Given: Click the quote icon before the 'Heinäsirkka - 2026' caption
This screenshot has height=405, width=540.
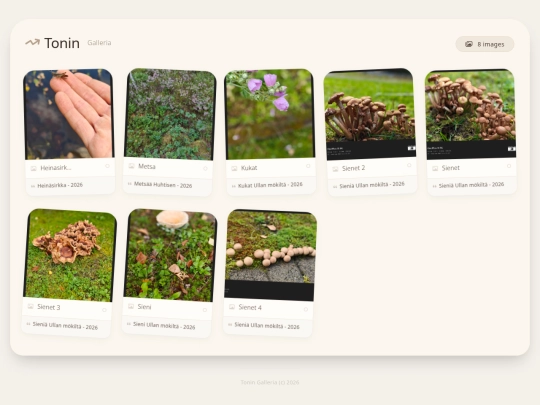Looking at the screenshot, I should tap(33, 186).
